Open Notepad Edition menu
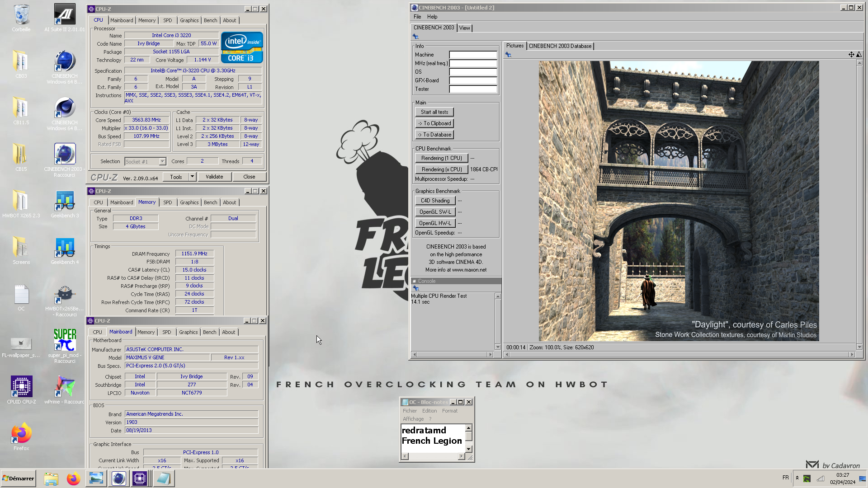The height and width of the screenshot is (488, 868). point(429,411)
